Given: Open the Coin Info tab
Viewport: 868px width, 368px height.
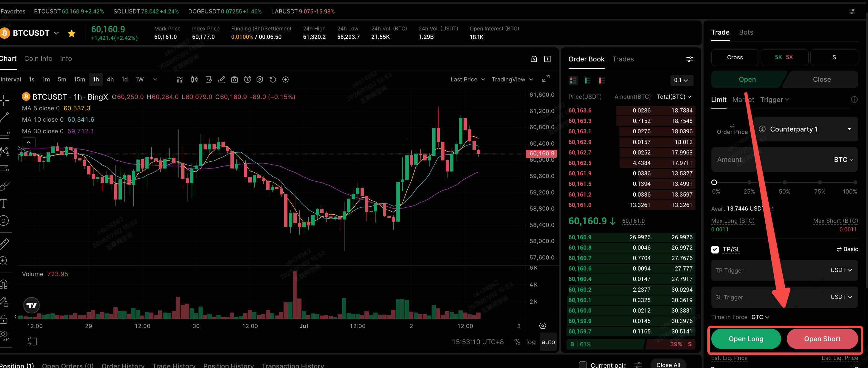Looking at the screenshot, I should 39,58.
